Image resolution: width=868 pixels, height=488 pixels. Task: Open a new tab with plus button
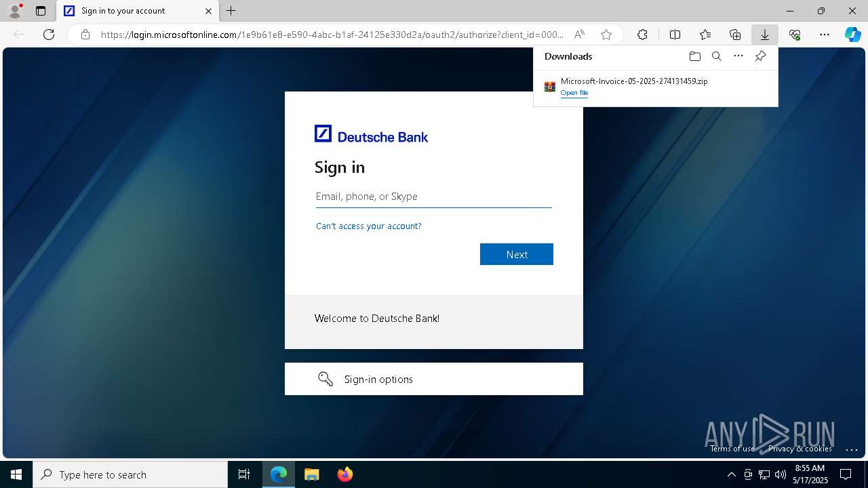point(231,11)
